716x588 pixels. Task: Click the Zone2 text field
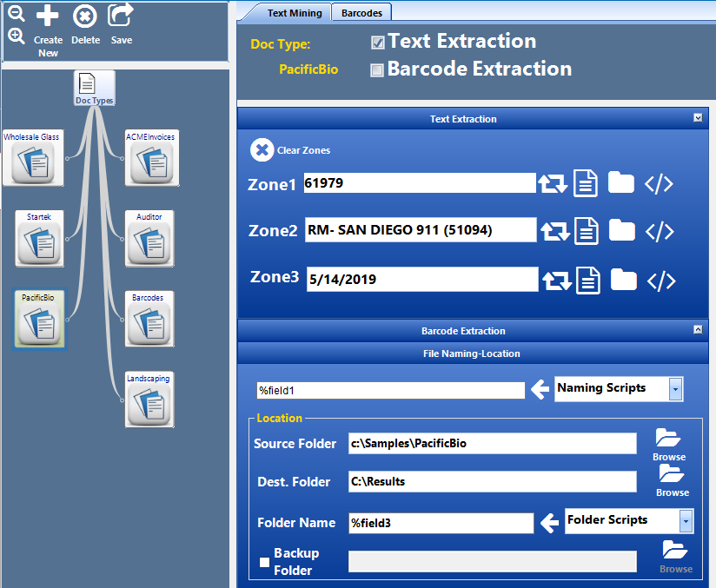(x=421, y=229)
